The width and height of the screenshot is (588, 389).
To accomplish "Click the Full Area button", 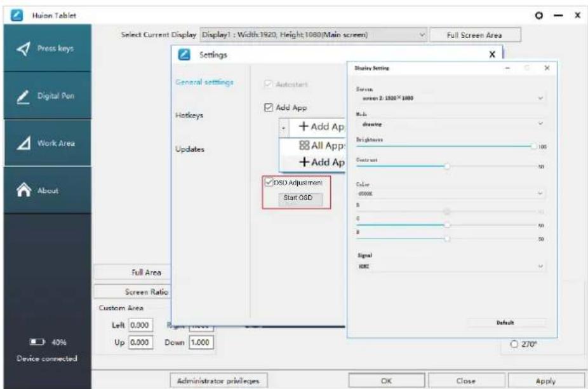I will tap(131, 272).
